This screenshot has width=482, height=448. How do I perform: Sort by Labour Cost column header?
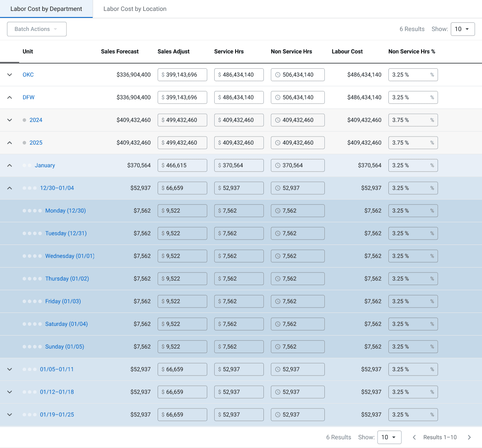(x=347, y=52)
